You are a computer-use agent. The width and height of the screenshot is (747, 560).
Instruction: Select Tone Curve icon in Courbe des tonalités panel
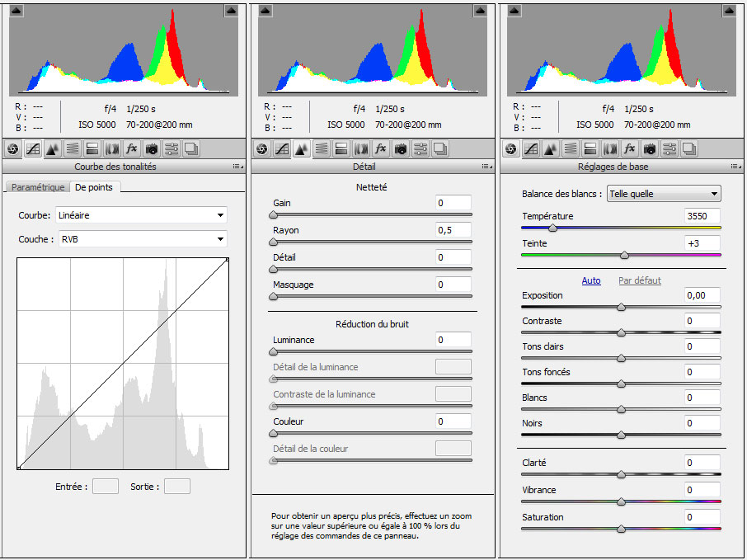coord(33,149)
